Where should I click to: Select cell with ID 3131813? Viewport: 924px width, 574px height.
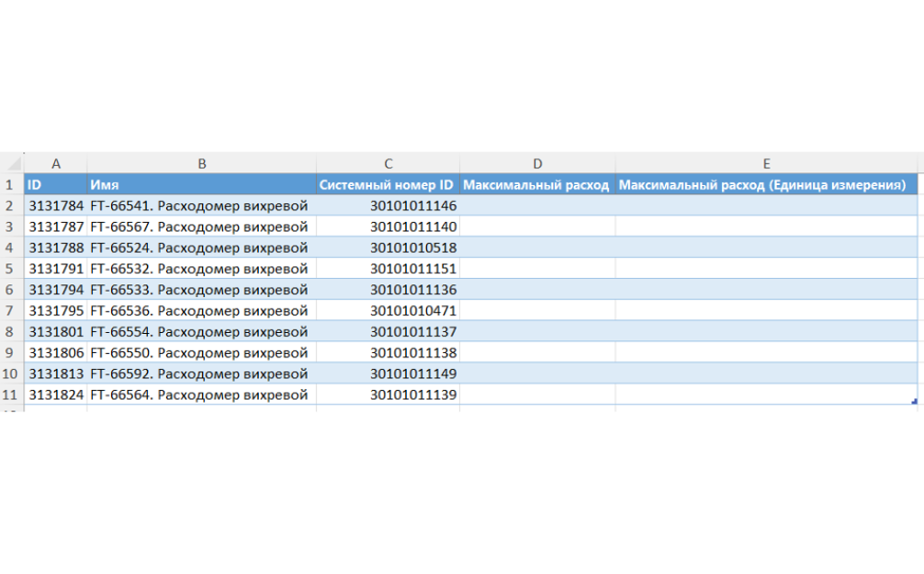[55, 374]
